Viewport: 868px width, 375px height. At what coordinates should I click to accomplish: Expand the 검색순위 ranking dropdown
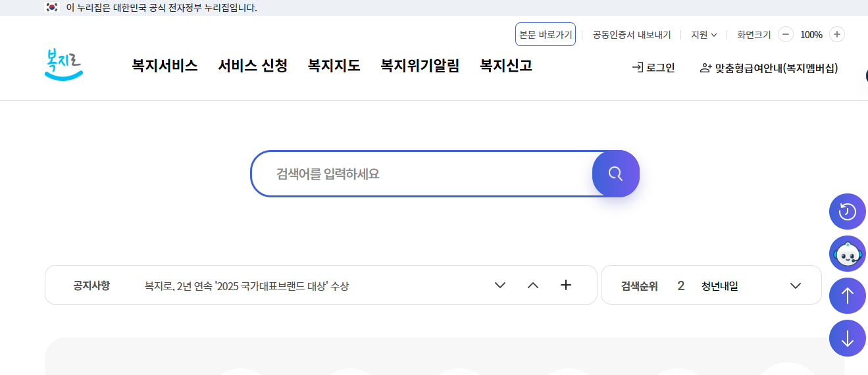pos(796,286)
